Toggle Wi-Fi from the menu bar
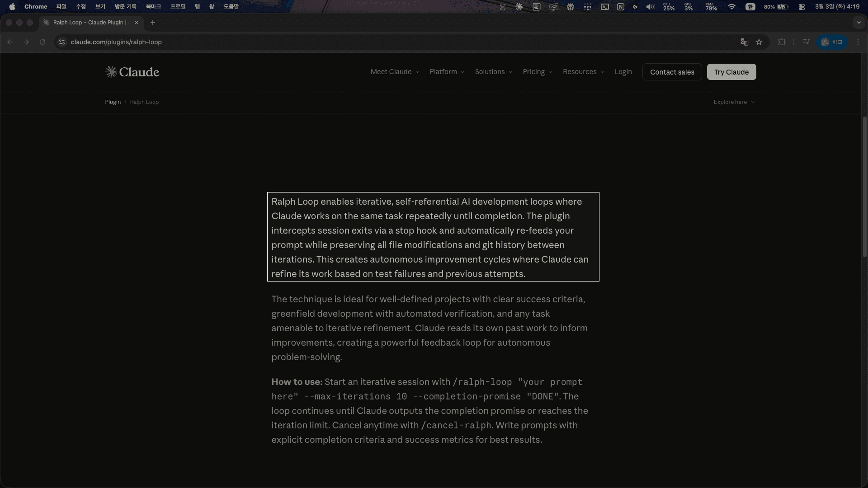 732,7
